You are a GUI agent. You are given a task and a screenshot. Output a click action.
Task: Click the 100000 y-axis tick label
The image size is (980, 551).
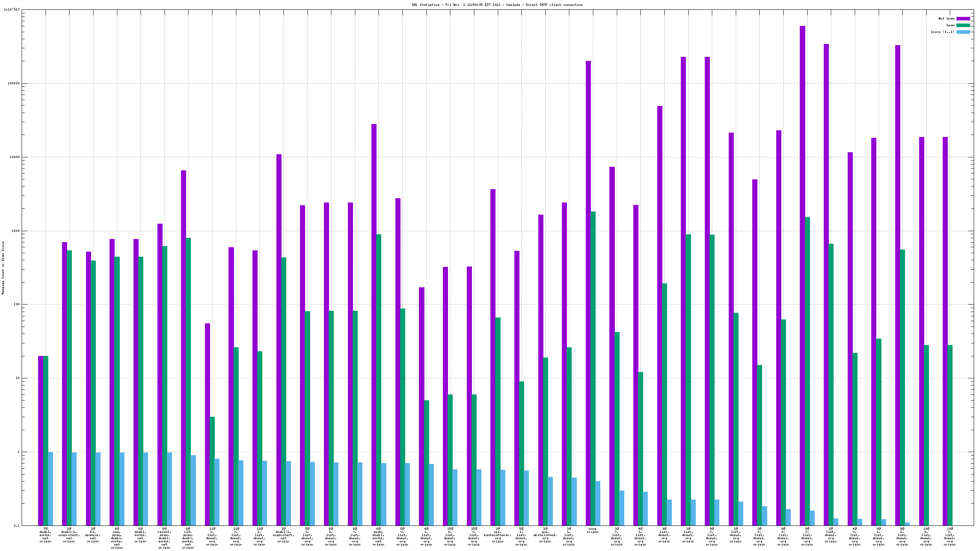(x=14, y=83)
